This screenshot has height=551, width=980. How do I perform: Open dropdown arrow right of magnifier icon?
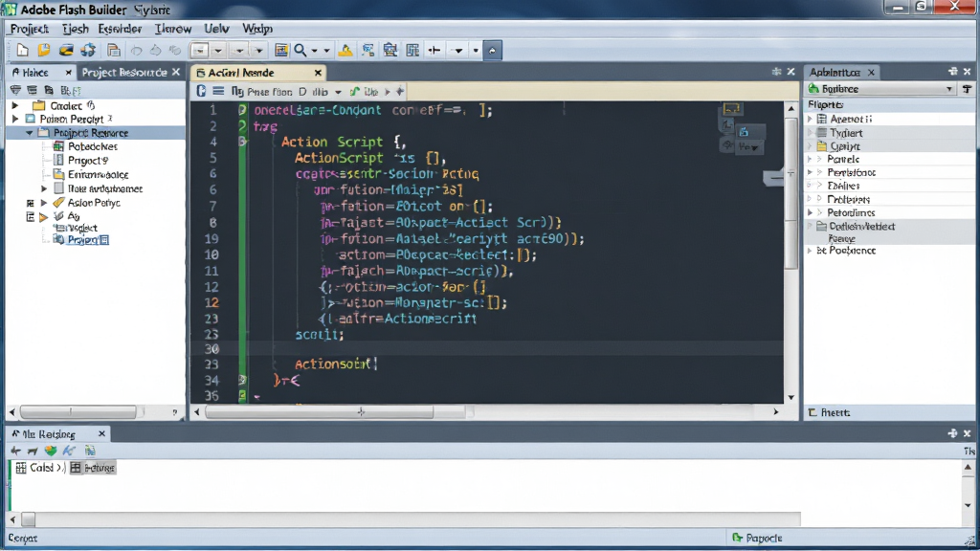point(314,51)
